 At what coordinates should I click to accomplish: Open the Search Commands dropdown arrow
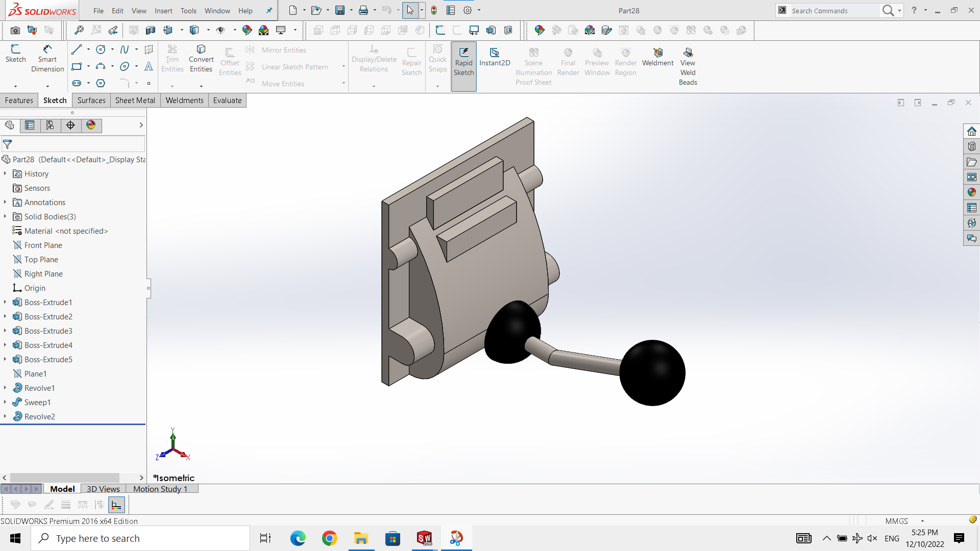tap(899, 11)
